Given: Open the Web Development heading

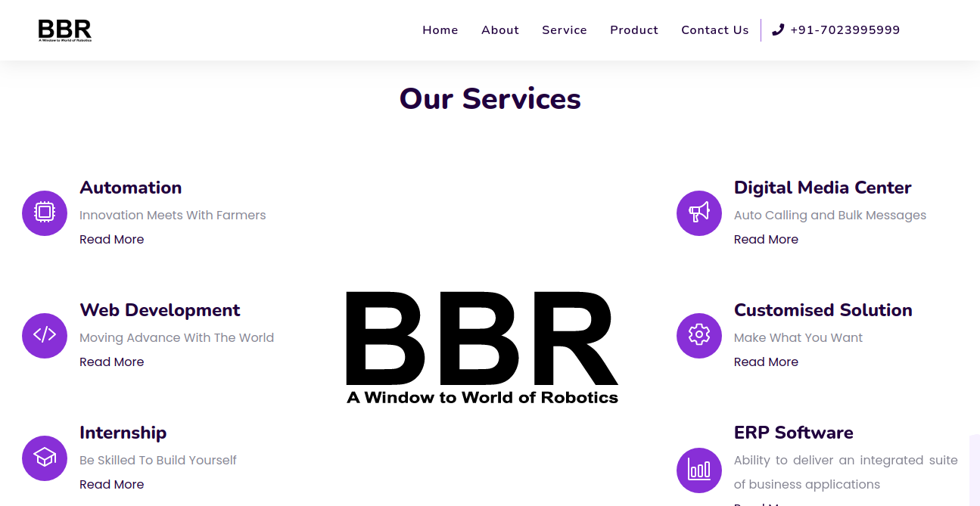Looking at the screenshot, I should 160,310.
